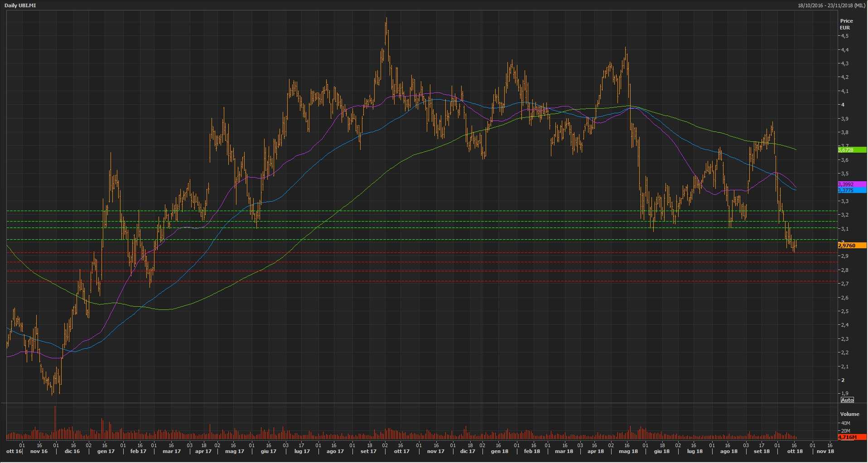Select the gen 18 label on time axis
This screenshot has height=463, width=868.
499,451
